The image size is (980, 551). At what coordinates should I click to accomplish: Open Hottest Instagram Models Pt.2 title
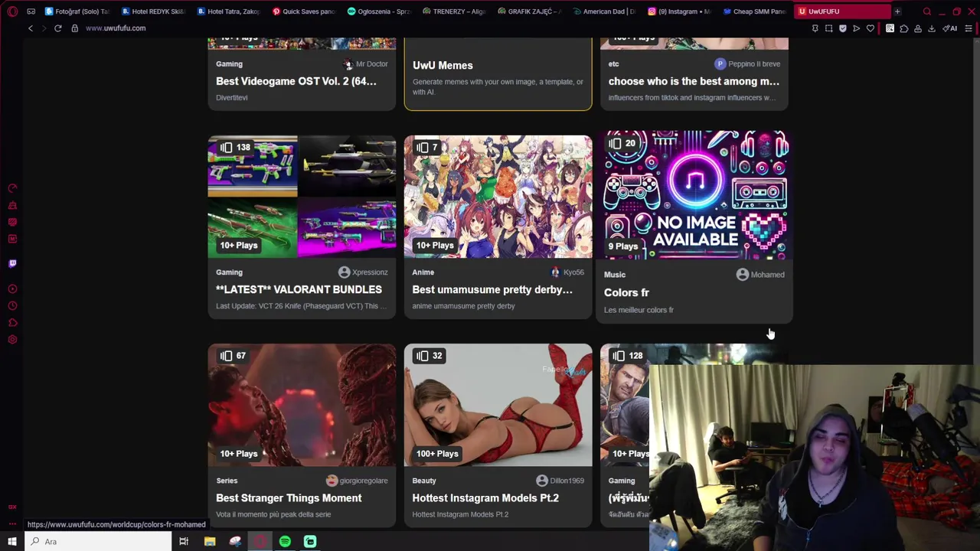(x=485, y=497)
